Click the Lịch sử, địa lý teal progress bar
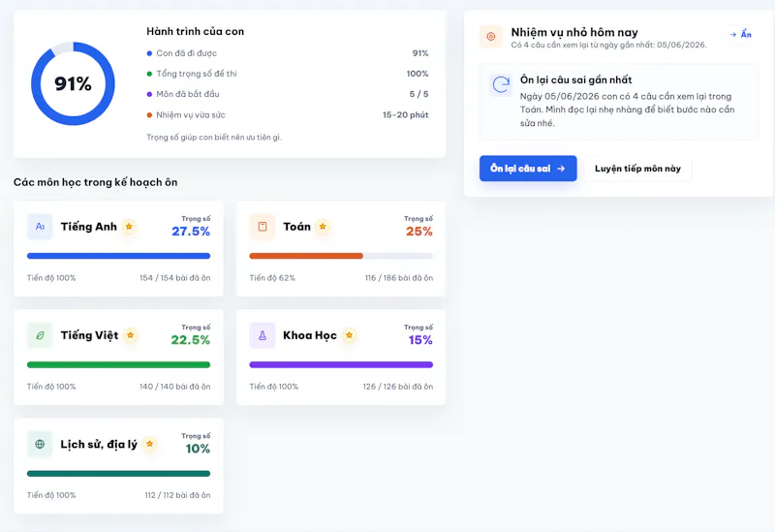The width and height of the screenshot is (775, 532). [x=118, y=473]
